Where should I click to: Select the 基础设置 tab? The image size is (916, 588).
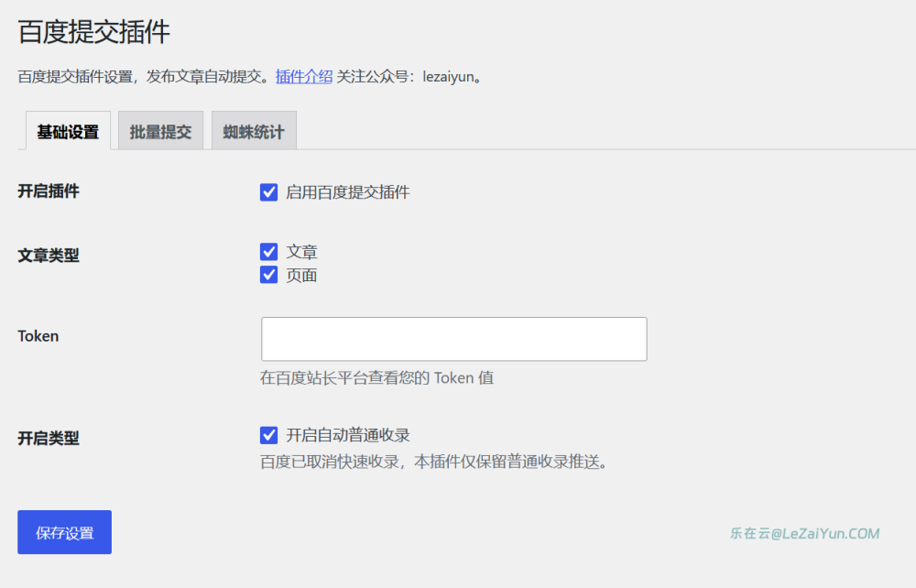pyautogui.click(x=69, y=131)
